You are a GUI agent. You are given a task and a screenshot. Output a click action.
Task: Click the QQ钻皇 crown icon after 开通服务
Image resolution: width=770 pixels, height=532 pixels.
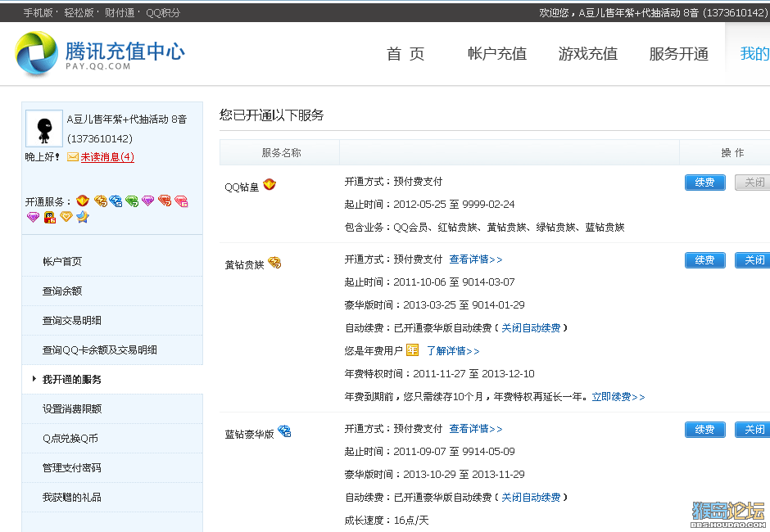pyautogui.click(x=83, y=201)
